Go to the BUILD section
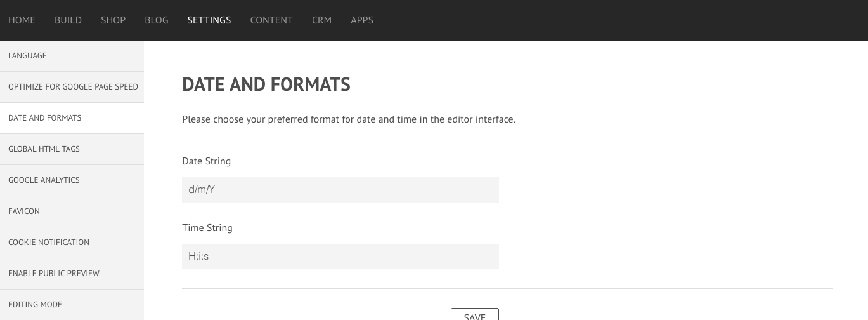This screenshot has height=320, width=868. pos(68,20)
